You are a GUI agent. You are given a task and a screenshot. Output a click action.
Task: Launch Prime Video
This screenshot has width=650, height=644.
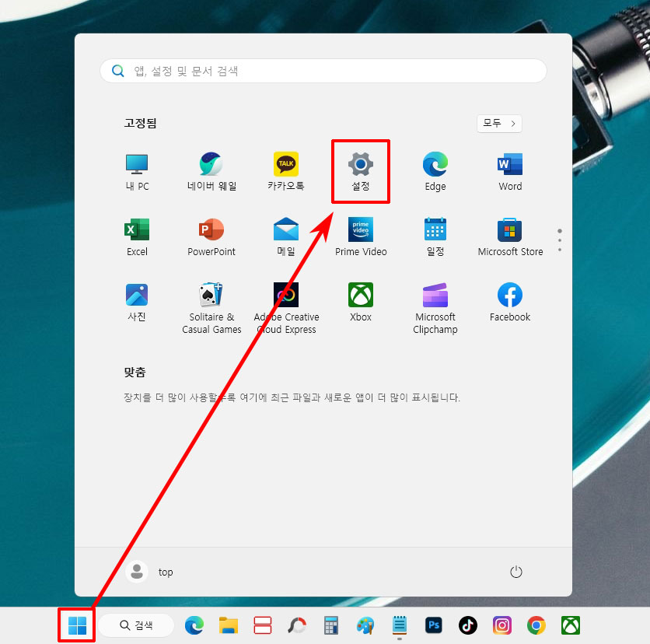360,229
